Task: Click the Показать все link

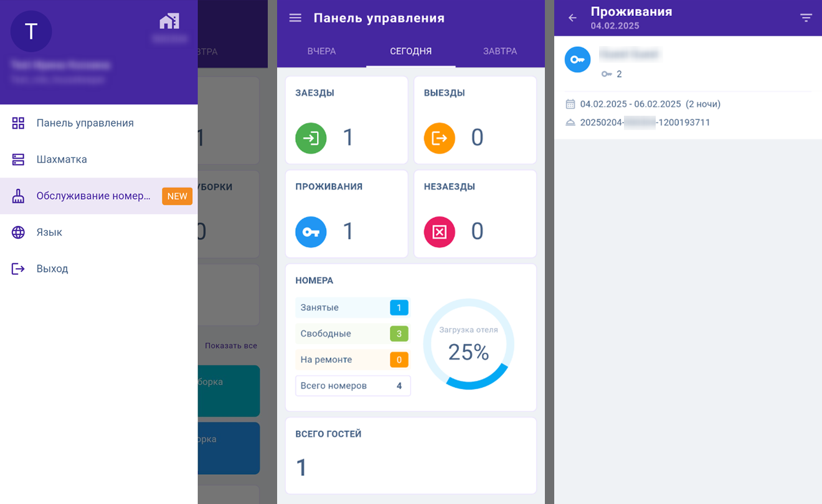Action: [231, 345]
